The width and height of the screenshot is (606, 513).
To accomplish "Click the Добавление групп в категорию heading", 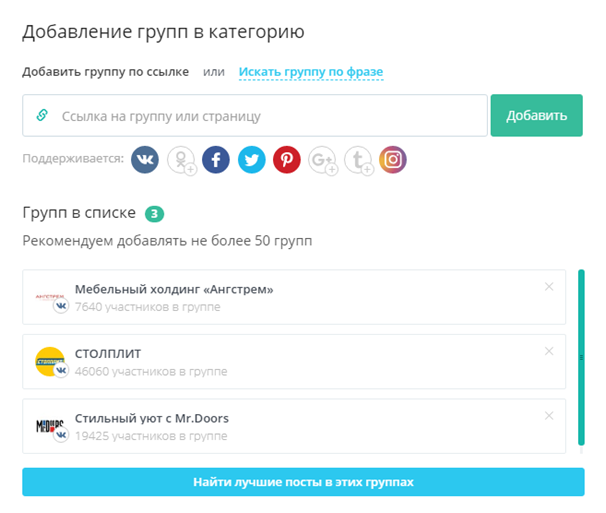I will tap(163, 32).
